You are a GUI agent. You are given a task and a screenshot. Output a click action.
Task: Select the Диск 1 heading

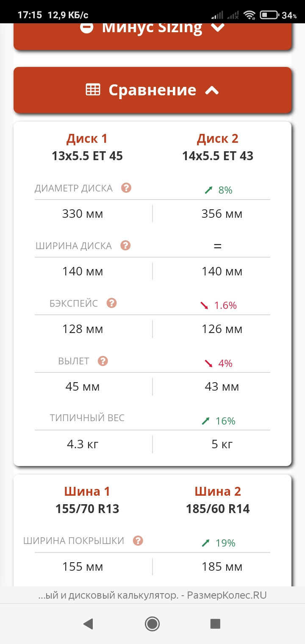pyautogui.click(x=87, y=139)
